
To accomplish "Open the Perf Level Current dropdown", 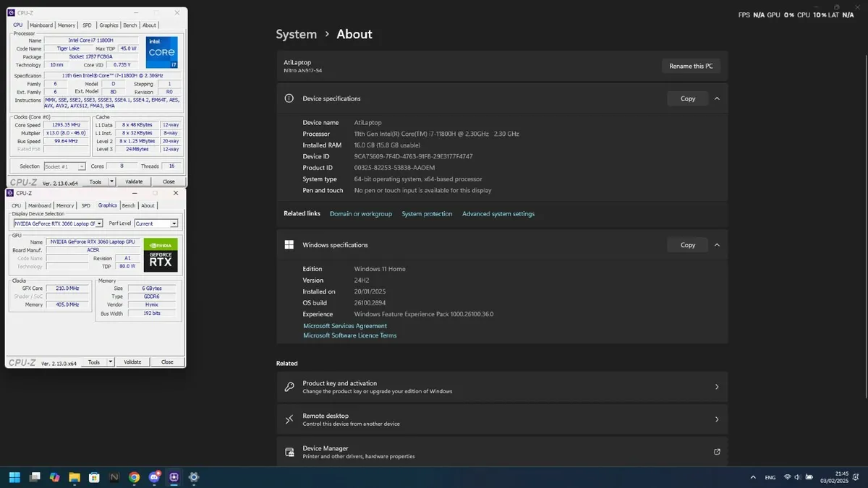I will click(x=156, y=223).
